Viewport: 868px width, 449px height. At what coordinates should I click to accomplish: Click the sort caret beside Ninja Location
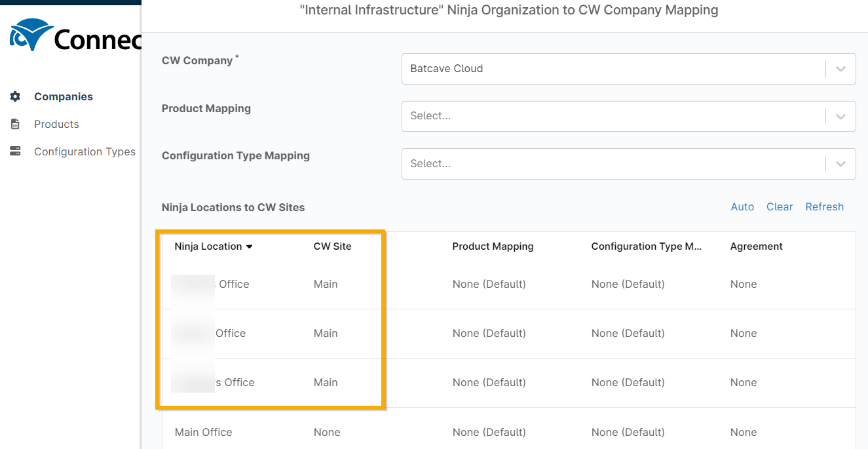249,247
